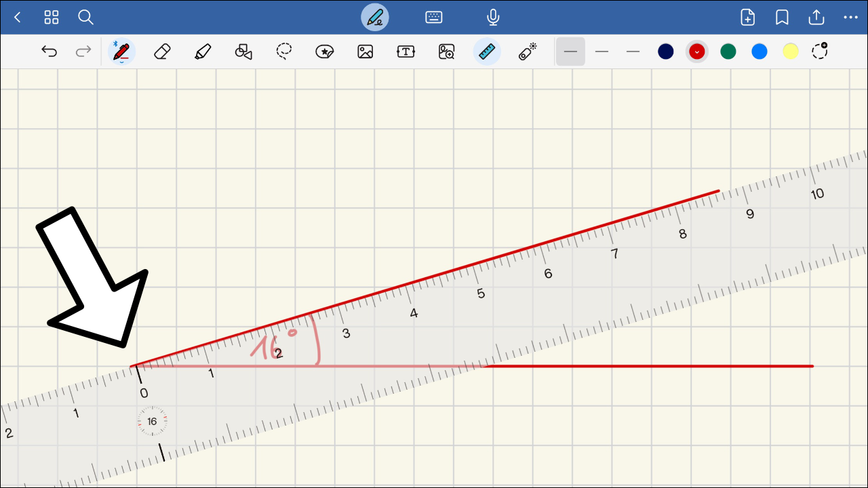The image size is (868, 488).
Task: Select the Pen tool
Action: click(x=121, y=52)
